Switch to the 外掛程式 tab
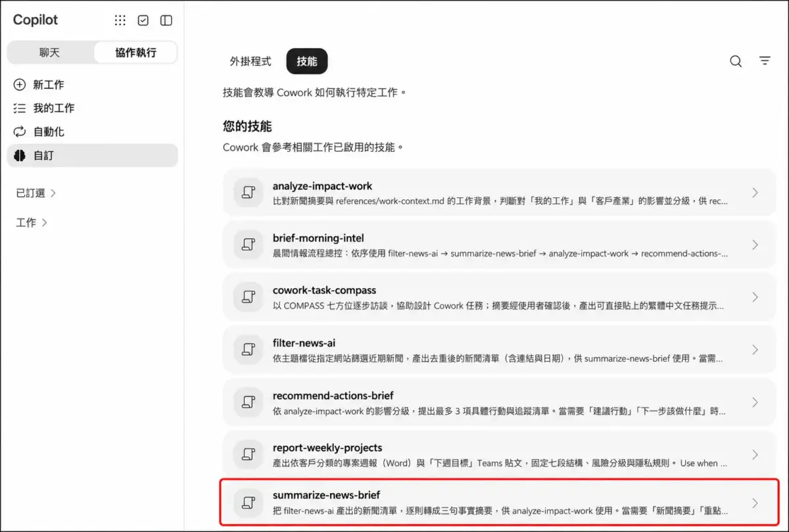 coord(251,61)
